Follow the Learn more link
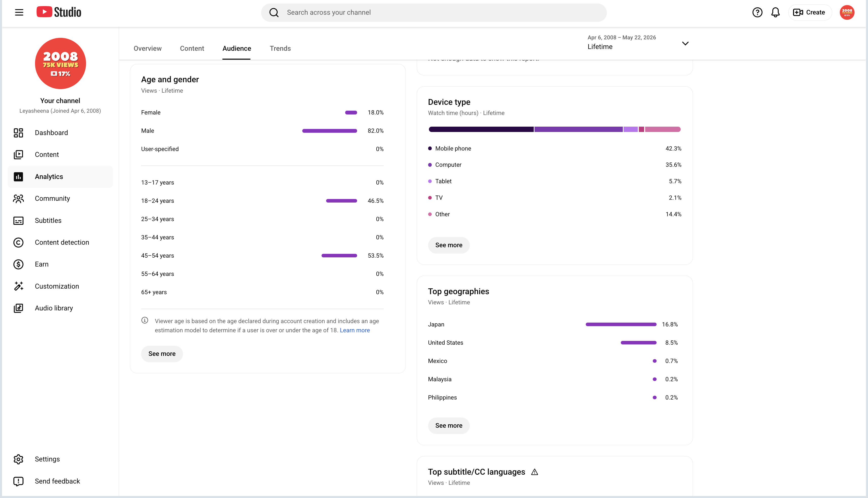 coord(355,330)
